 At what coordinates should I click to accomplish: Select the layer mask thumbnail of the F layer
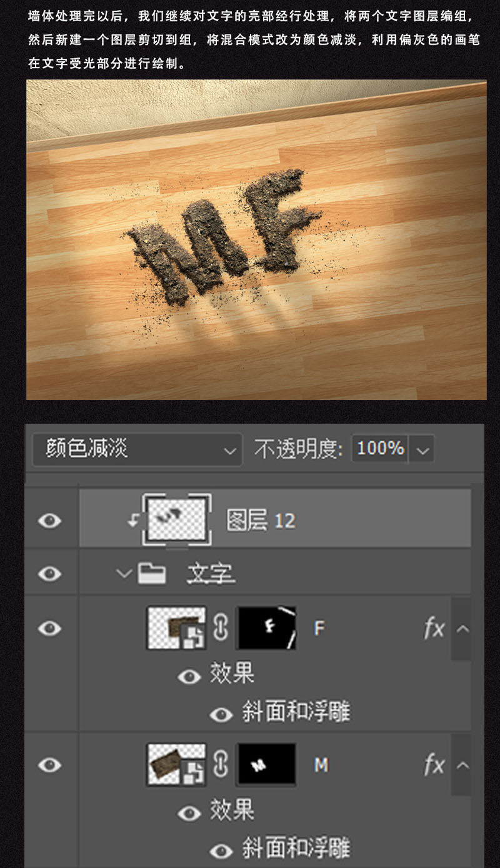(x=266, y=628)
